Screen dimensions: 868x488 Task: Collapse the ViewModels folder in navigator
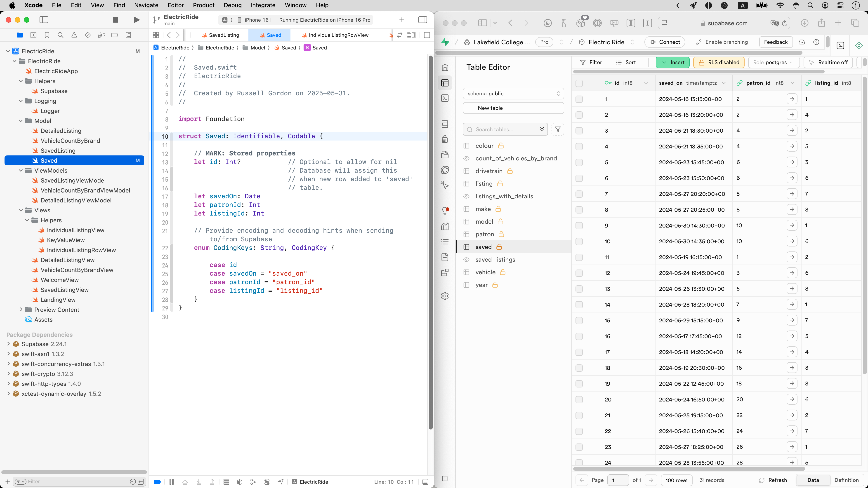click(21, 170)
